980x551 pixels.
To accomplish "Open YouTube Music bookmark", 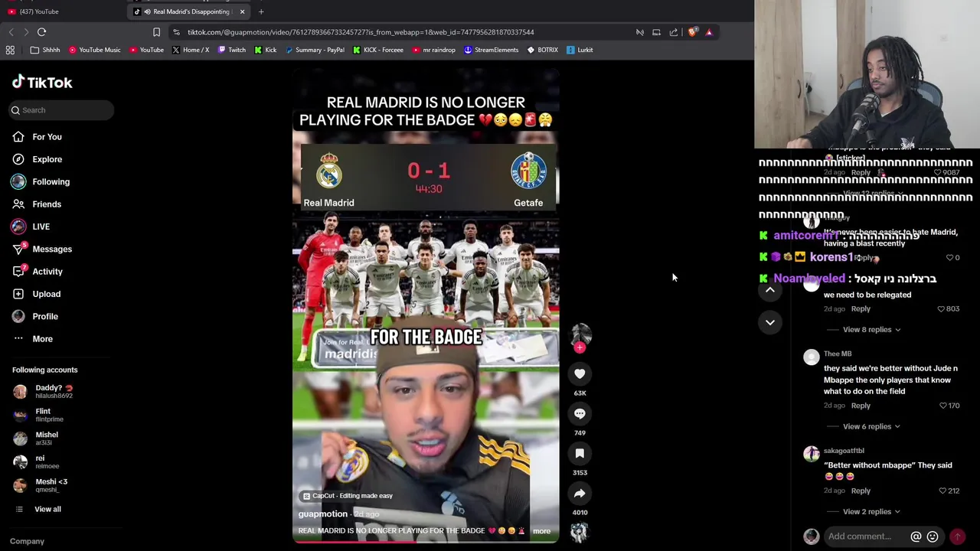I will [94, 50].
